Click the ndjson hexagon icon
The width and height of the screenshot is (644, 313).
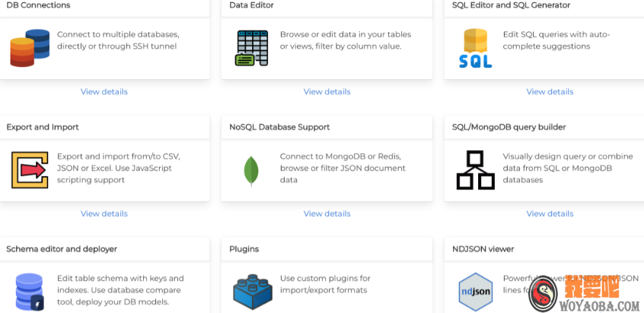pyautogui.click(x=476, y=292)
